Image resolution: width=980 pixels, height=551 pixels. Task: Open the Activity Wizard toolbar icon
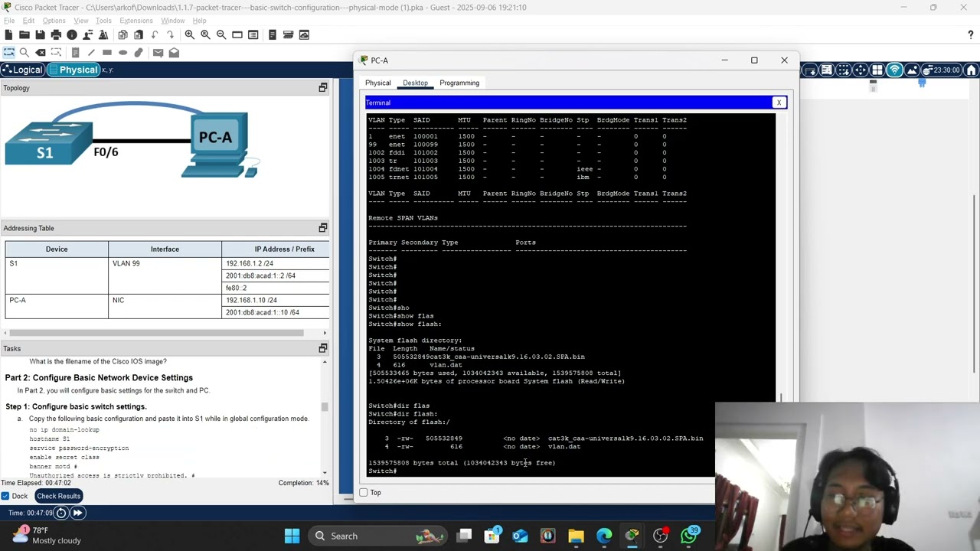point(103,34)
